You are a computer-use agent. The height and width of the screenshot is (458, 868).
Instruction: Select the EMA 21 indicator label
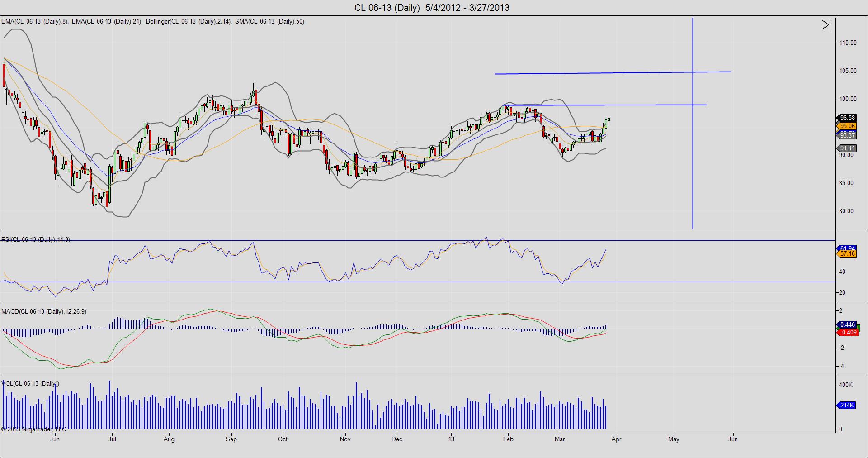pos(107,21)
